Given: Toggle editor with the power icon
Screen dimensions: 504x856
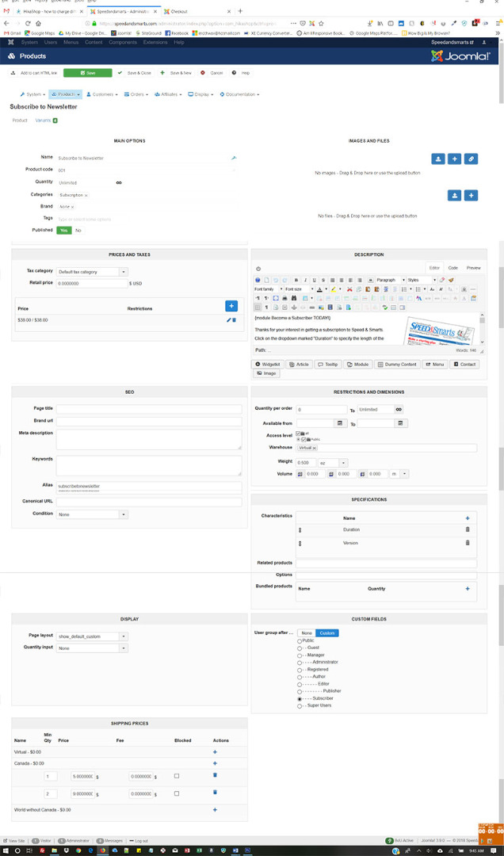Looking at the screenshot, I should pos(258,269).
